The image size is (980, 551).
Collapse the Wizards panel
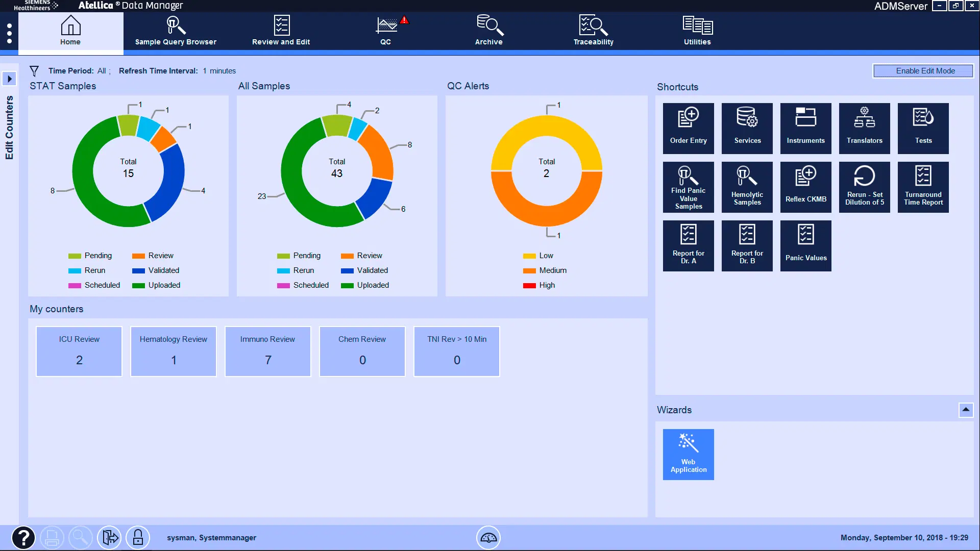tap(966, 409)
